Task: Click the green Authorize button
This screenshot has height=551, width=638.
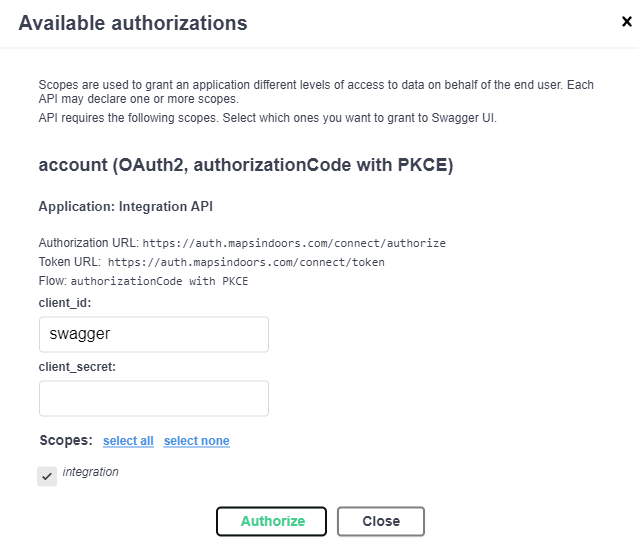Action: click(271, 521)
